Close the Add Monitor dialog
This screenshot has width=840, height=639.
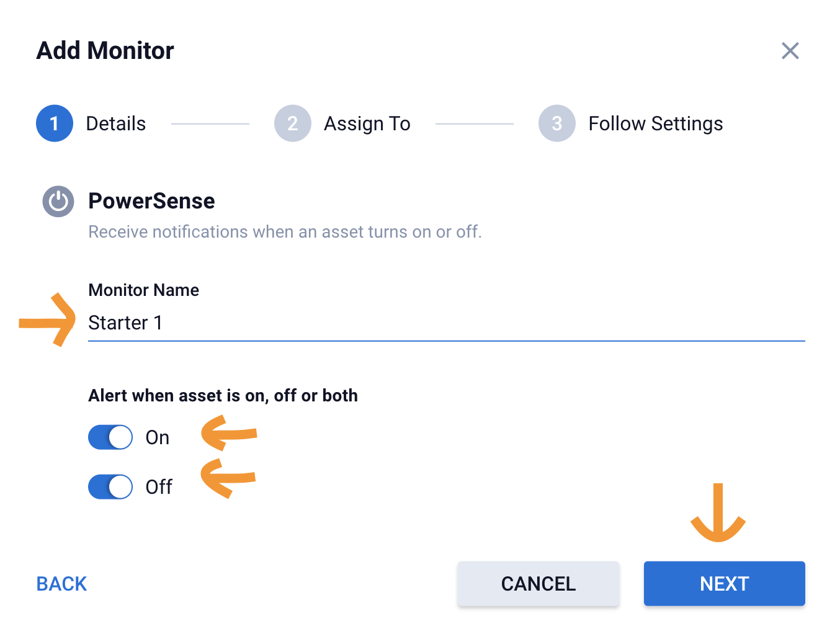point(790,51)
